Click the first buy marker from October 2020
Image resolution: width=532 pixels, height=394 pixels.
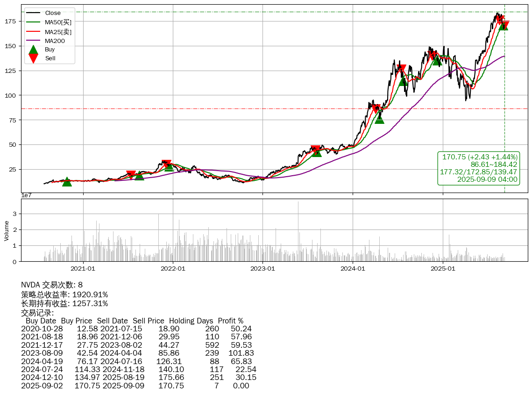[67, 182]
